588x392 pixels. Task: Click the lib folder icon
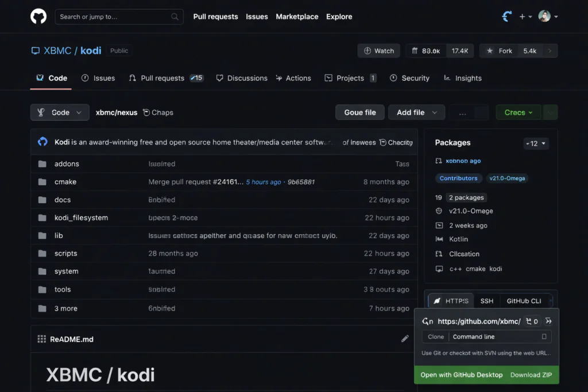tap(42, 236)
